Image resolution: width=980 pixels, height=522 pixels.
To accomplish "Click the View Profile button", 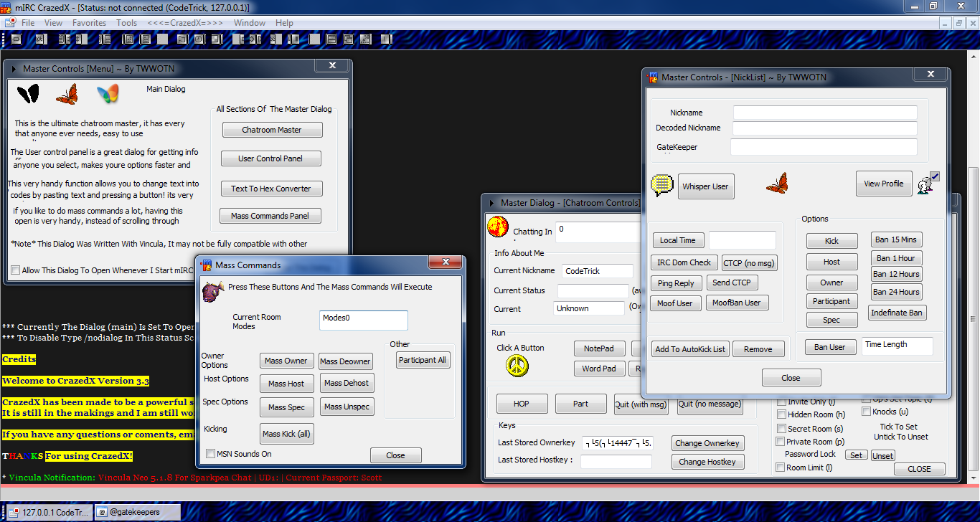I will tap(883, 184).
